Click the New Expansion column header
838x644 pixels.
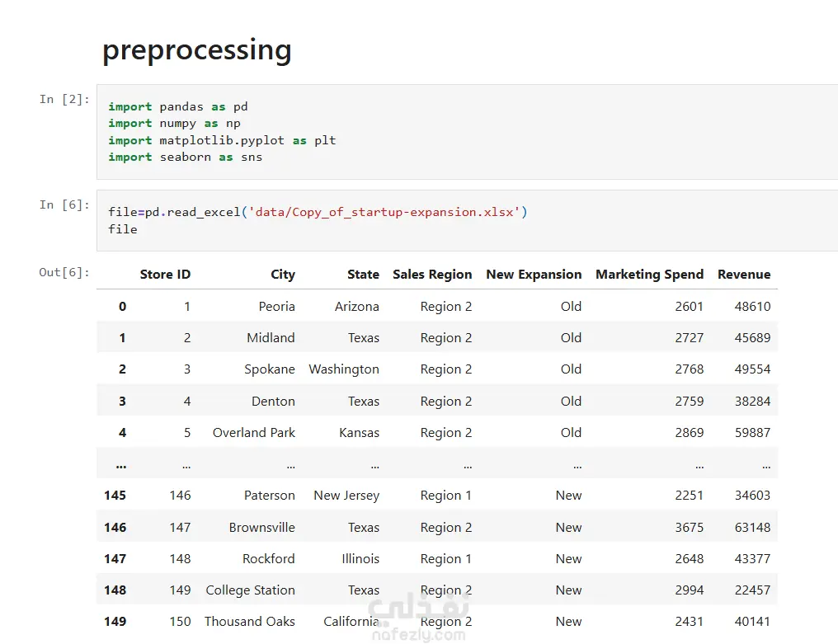point(534,275)
